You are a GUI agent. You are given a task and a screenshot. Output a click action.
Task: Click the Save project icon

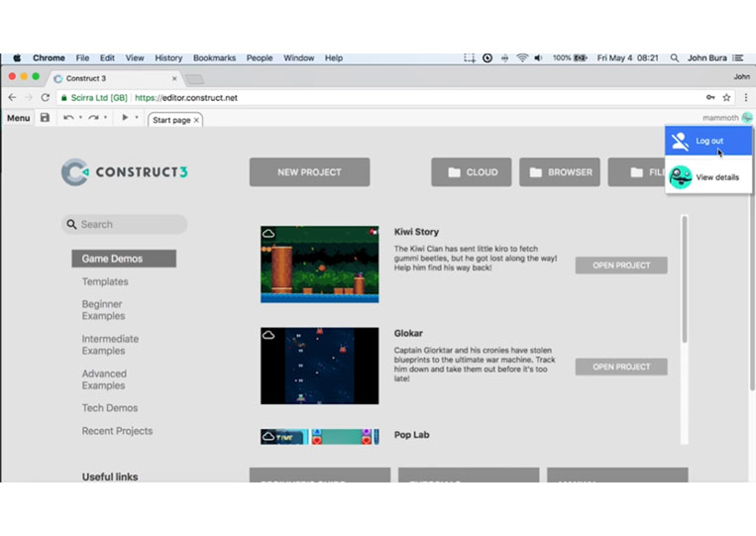coord(45,118)
